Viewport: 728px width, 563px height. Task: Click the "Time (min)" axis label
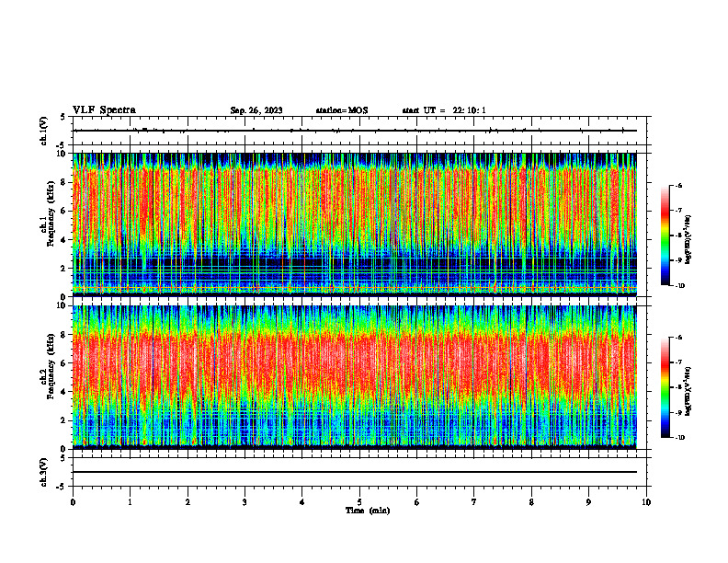368,511
